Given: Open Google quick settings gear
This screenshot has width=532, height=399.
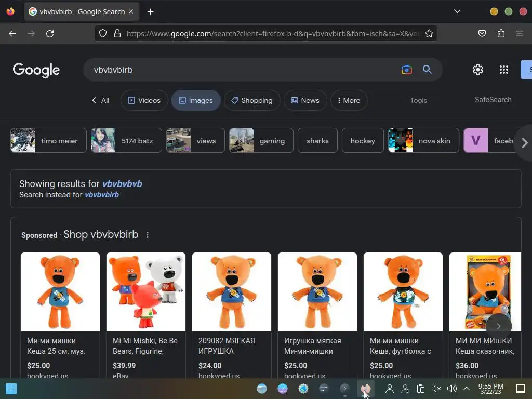Looking at the screenshot, I should pos(478,70).
